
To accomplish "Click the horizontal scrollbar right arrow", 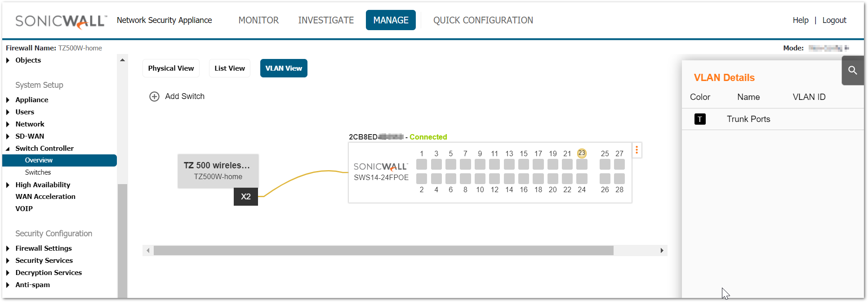I will click(662, 251).
